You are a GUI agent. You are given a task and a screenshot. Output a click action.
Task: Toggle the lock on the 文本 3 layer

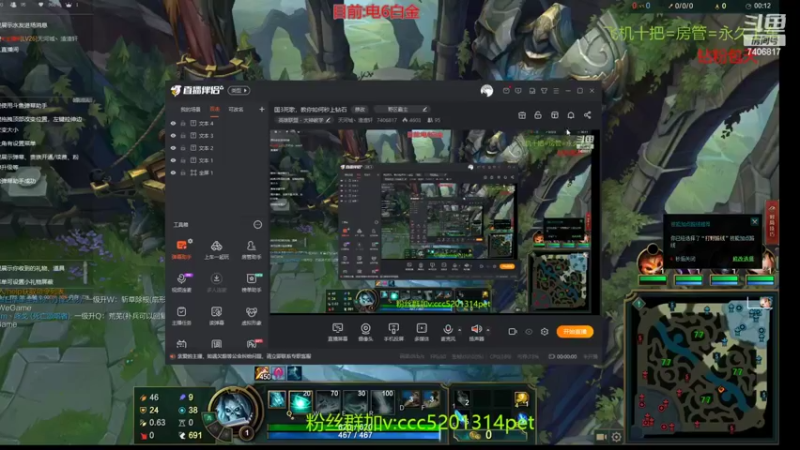(183, 136)
